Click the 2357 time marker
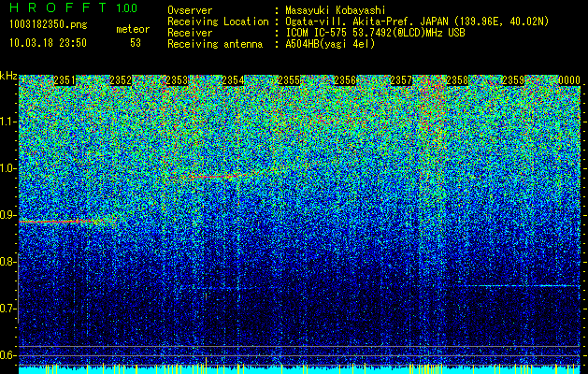The height and width of the screenshot is (374, 588). [401, 80]
